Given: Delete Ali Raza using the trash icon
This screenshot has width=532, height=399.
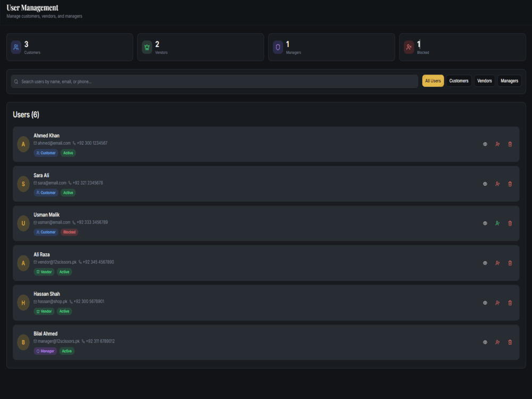Looking at the screenshot, I should pyautogui.click(x=510, y=263).
